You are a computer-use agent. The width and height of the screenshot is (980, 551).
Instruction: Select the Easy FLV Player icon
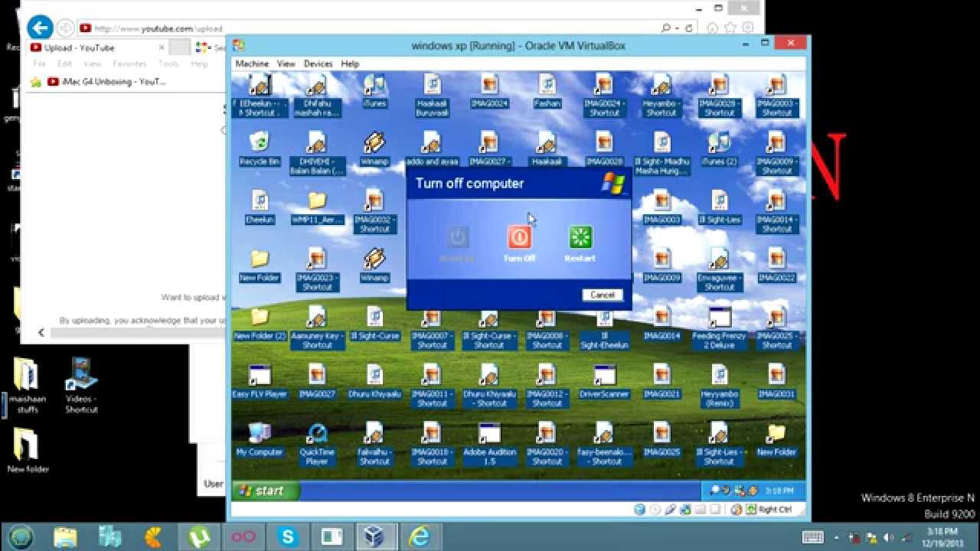260,380
